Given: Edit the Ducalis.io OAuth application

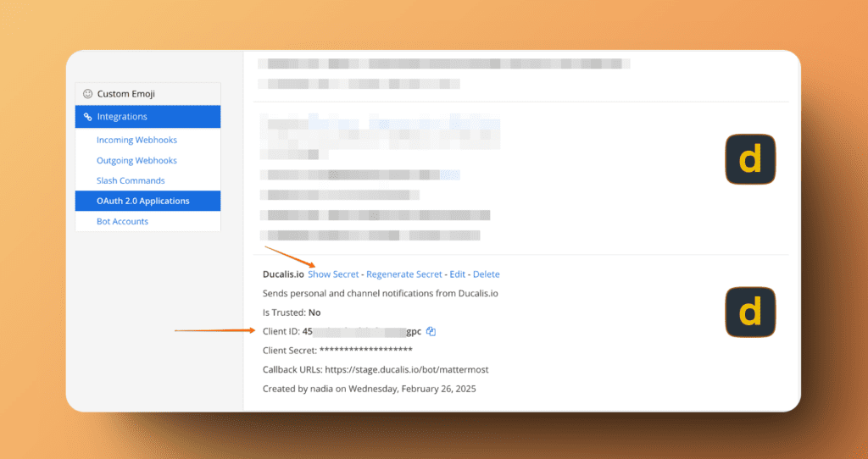Looking at the screenshot, I should 458,274.
